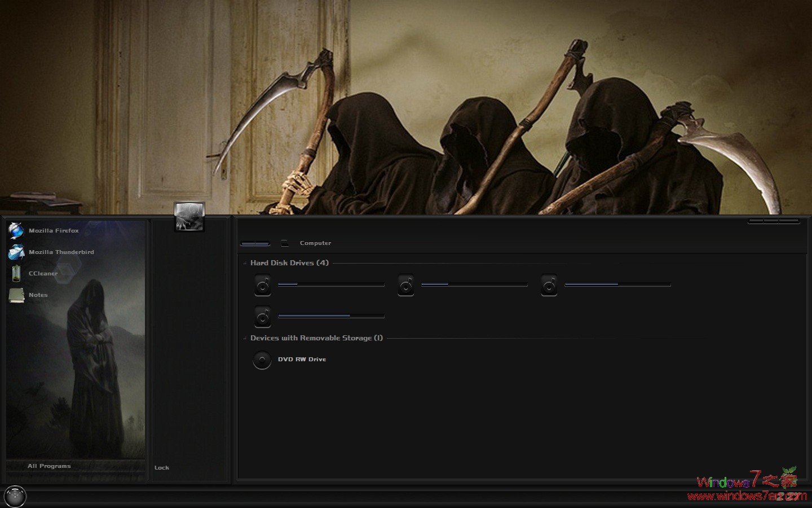This screenshot has height=508, width=812.
Task: Open the first hard disk drive
Action: (261, 286)
